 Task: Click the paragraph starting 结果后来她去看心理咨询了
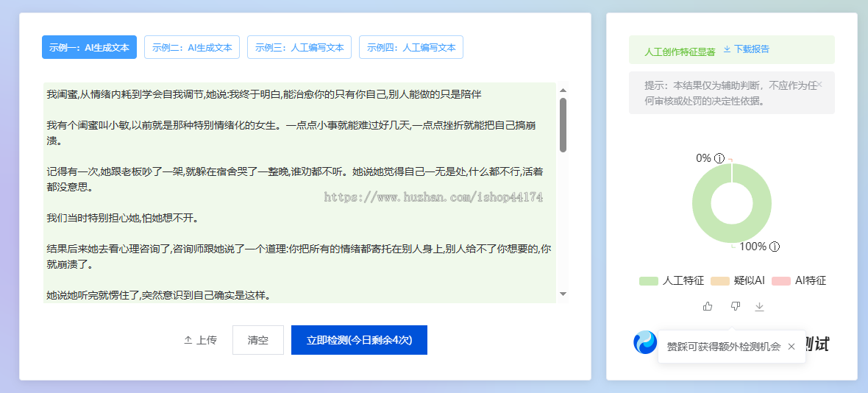pos(299,257)
